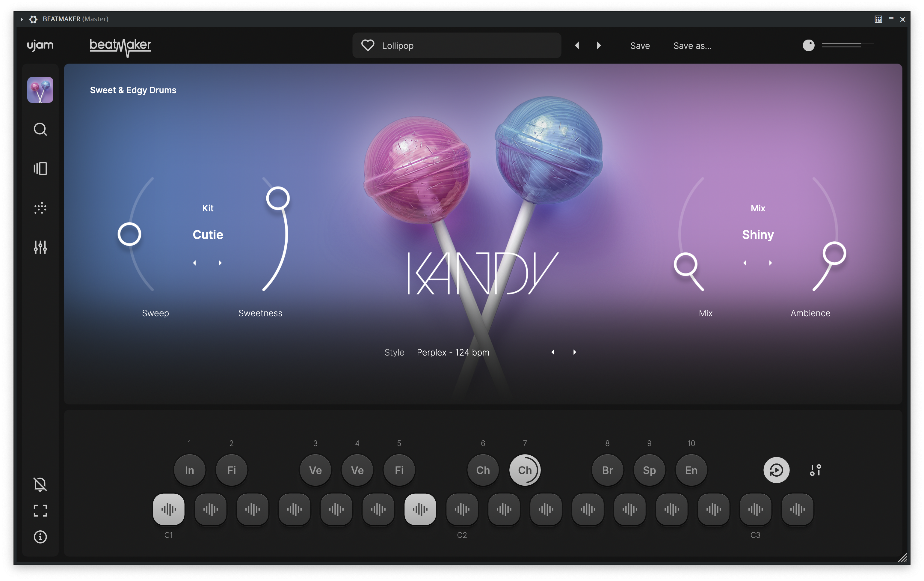924x581 pixels.
Task: Favorite the Lollipop preset with heart icon
Action: click(x=368, y=46)
